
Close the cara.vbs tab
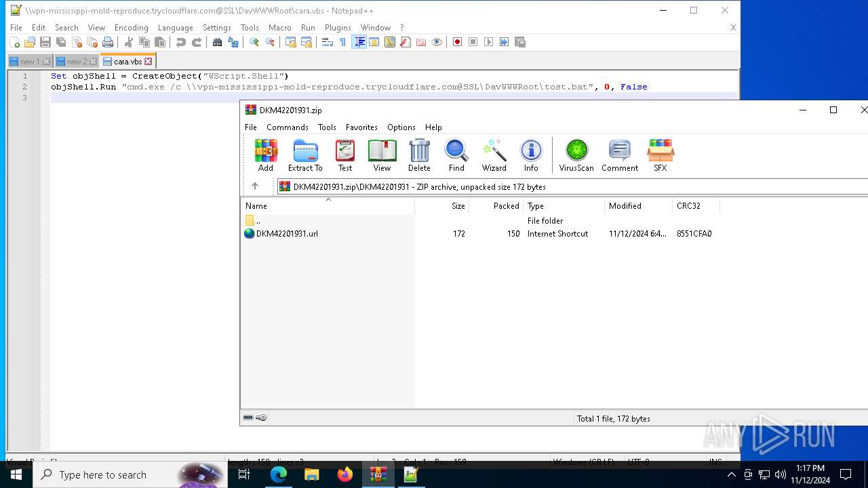pyautogui.click(x=149, y=62)
